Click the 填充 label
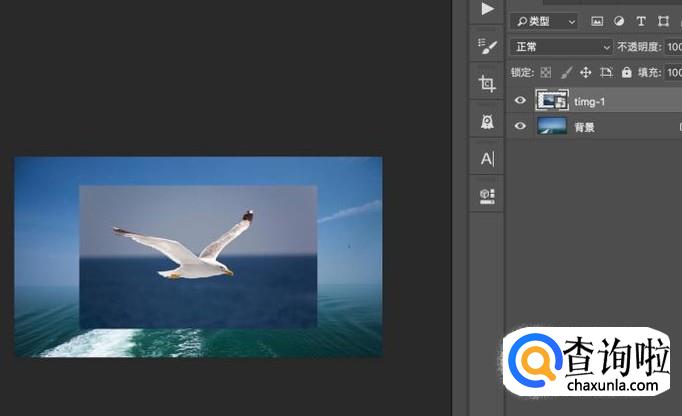682x416 pixels. 649,72
